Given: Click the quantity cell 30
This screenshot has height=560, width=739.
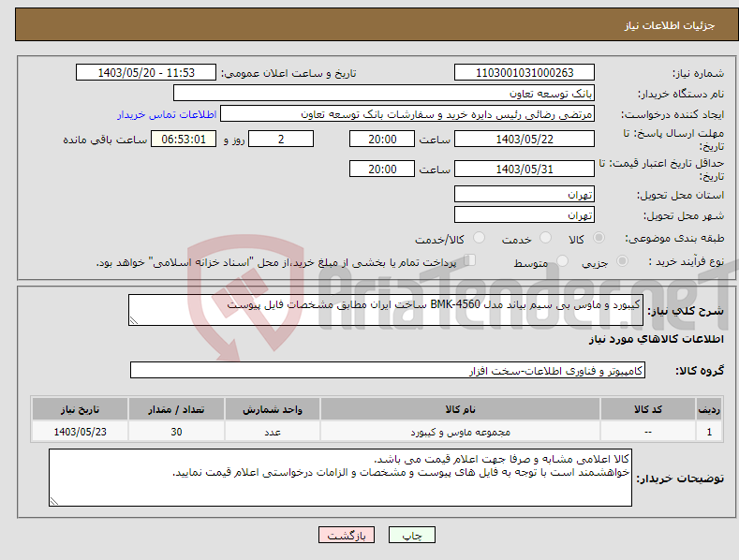Looking at the screenshot, I should tap(176, 432).
